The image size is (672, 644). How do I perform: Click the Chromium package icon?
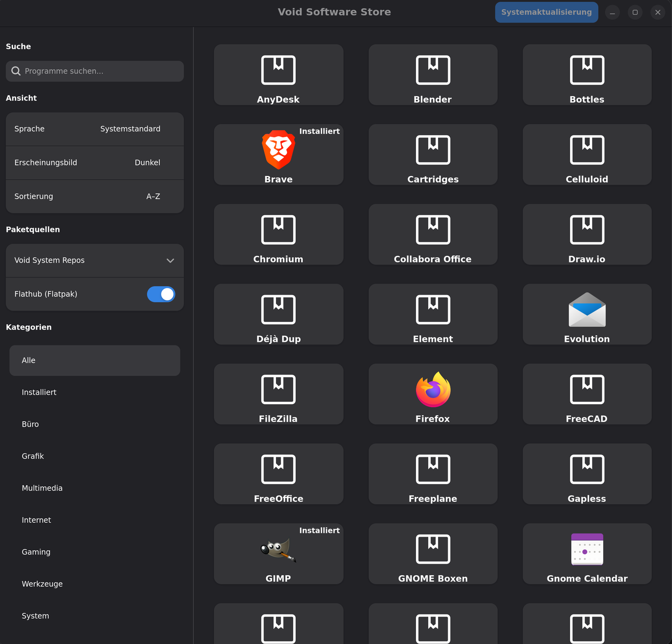click(x=278, y=230)
